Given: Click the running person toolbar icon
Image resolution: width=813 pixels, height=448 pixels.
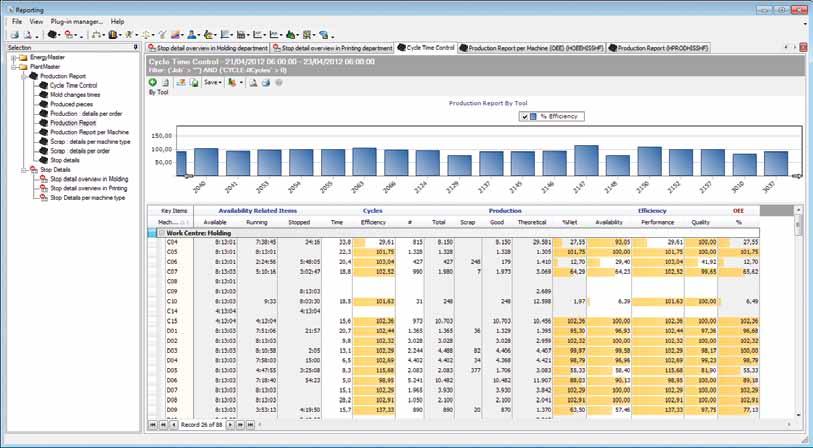Looking at the screenshot, I should point(128,35).
